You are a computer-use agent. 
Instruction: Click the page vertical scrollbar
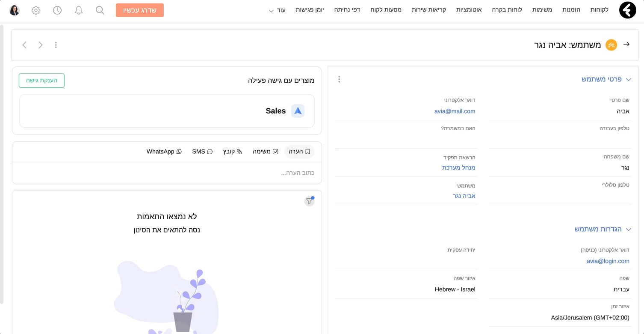point(2,164)
